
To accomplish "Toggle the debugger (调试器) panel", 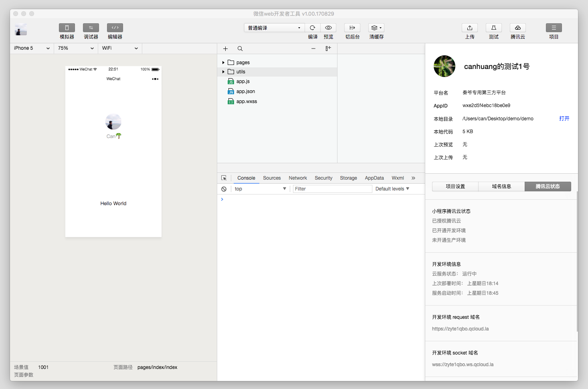I will click(91, 28).
